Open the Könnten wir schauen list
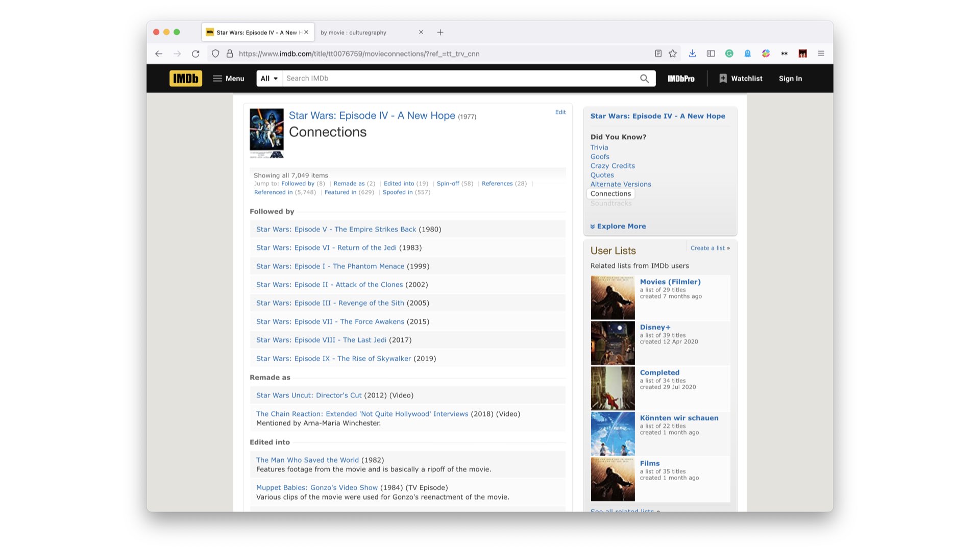This screenshot has height=551, width=980. click(x=679, y=418)
